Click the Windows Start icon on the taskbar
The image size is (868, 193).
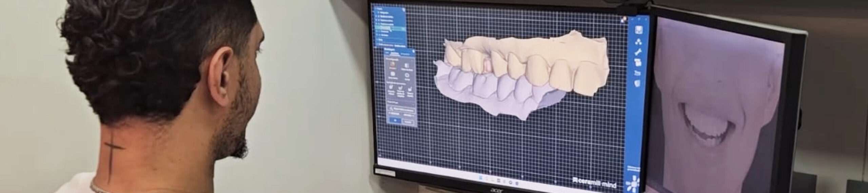click(x=480, y=178)
